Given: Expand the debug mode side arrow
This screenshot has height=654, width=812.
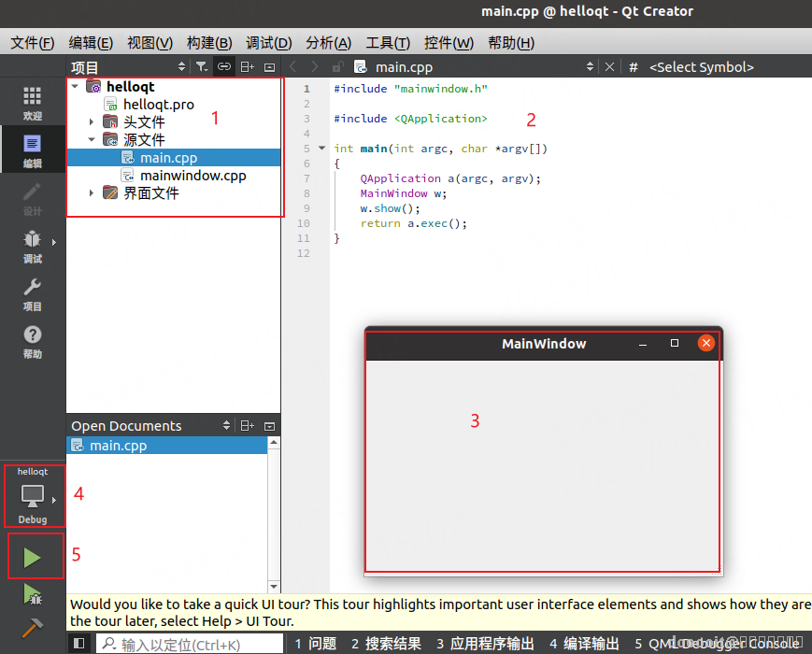Looking at the screenshot, I should pyautogui.click(x=54, y=242).
